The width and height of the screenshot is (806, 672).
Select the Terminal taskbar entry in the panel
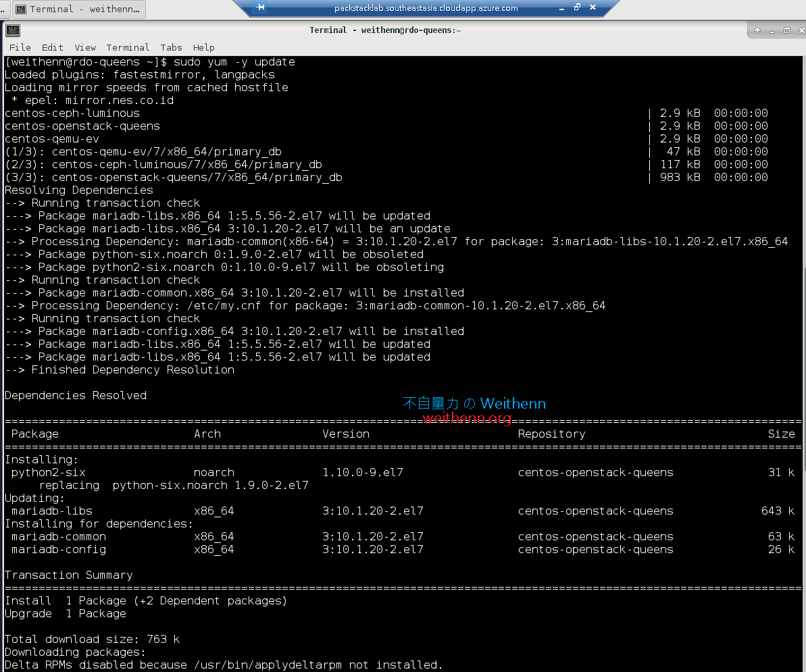click(78, 9)
